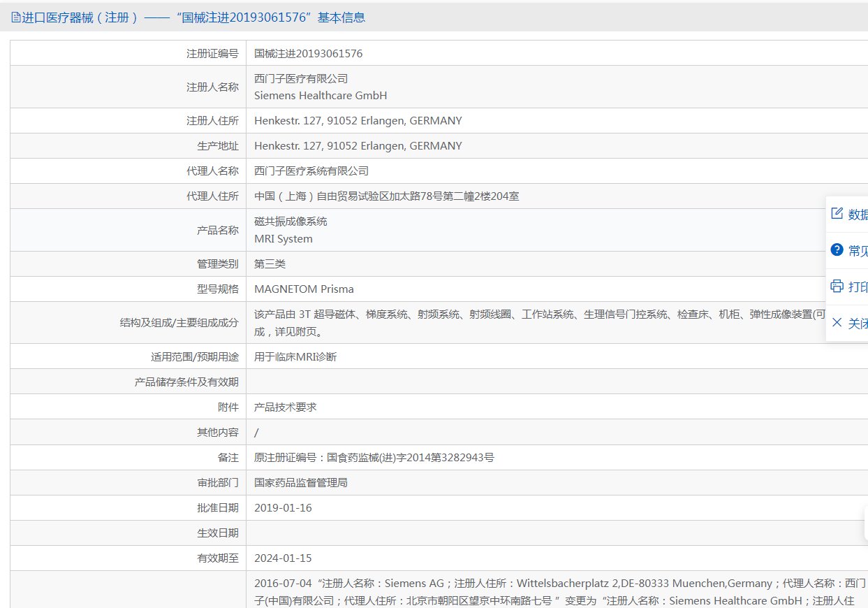Click the header title 进口医疗器械（注册）基本信息
The width and height of the screenshot is (868, 608).
tap(193, 17)
